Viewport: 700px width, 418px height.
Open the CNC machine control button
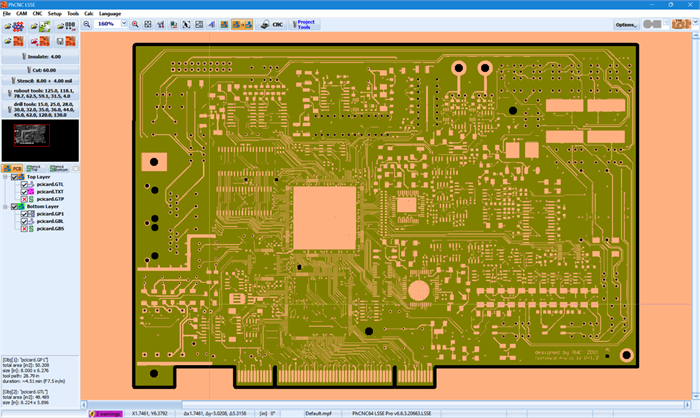coord(271,24)
